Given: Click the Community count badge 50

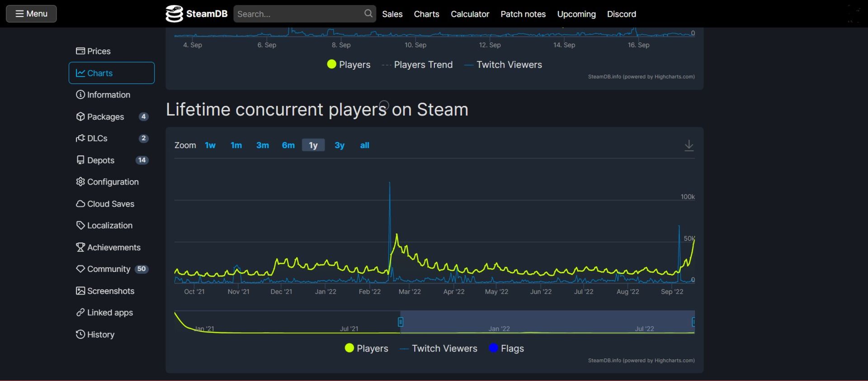Looking at the screenshot, I should (142, 269).
